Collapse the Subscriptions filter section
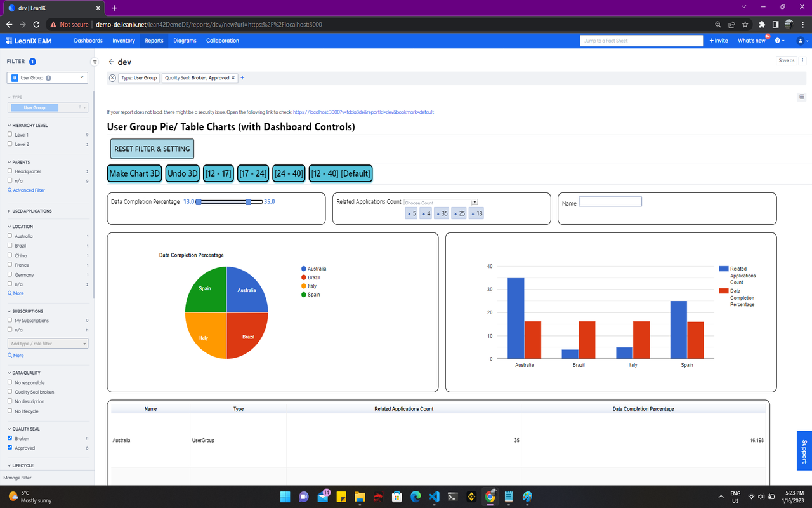812x508 pixels. point(25,311)
